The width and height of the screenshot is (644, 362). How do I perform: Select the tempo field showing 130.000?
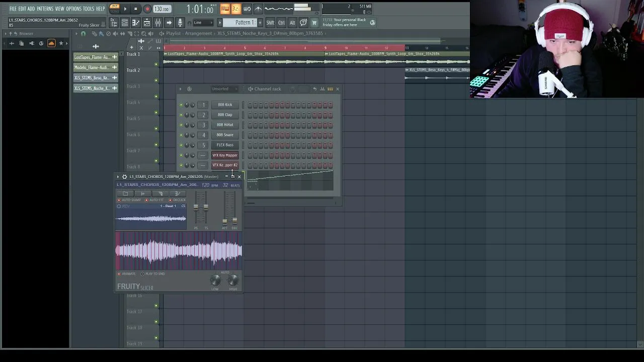click(x=162, y=9)
